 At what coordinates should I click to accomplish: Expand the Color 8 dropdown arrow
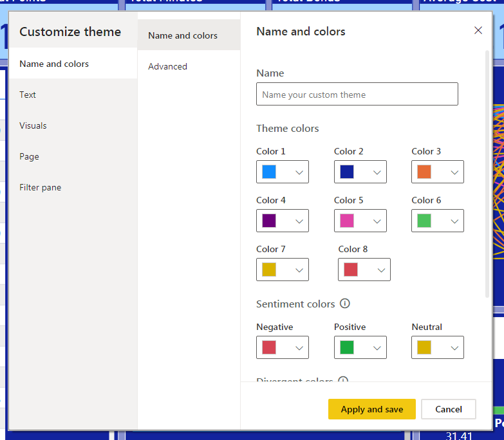(381, 270)
